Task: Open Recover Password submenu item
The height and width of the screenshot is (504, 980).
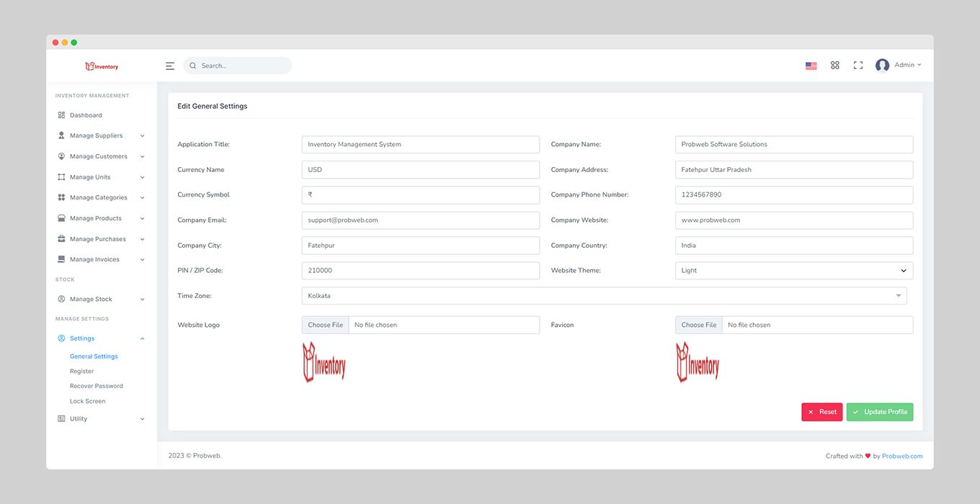Action: pos(97,386)
